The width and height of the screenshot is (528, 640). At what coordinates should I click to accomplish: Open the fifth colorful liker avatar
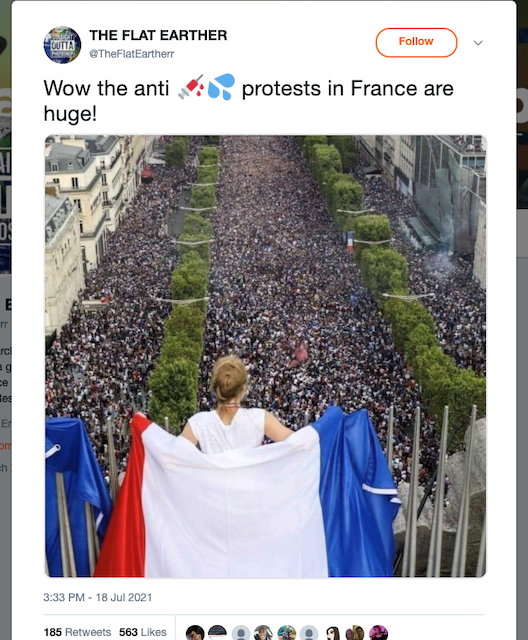click(x=286, y=633)
